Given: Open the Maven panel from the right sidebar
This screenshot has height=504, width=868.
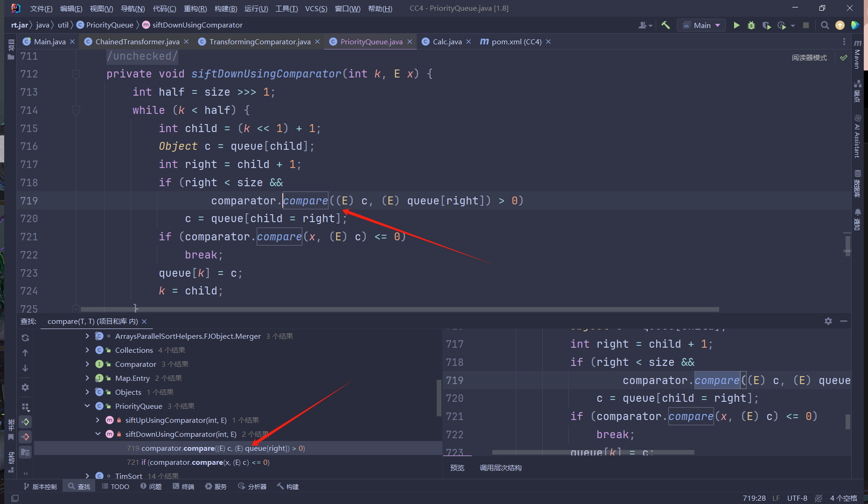Looking at the screenshot, I should (x=858, y=58).
